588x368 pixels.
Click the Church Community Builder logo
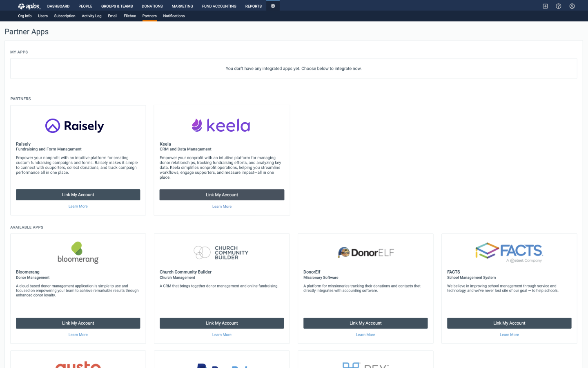(x=221, y=253)
